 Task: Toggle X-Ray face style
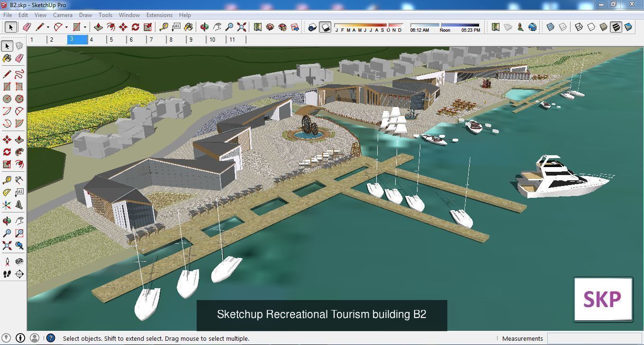click(x=550, y=27)
